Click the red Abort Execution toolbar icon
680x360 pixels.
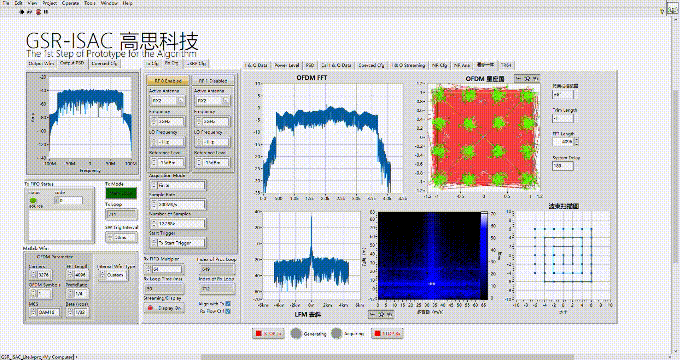38,12
